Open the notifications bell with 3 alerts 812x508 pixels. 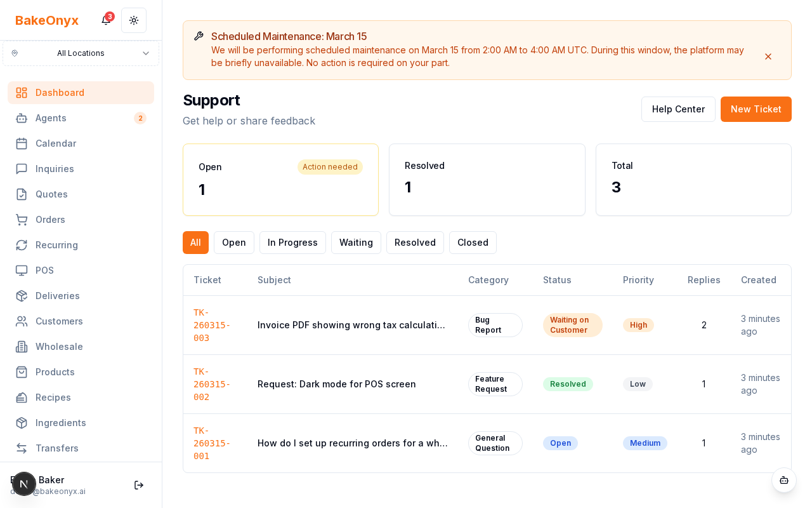(x=106, y=20)
